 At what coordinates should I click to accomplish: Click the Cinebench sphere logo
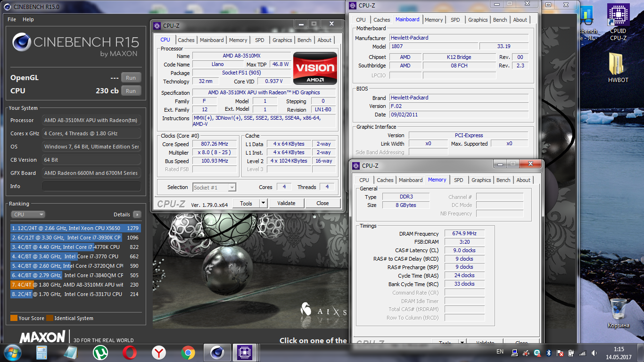click(x=22, y=42)
